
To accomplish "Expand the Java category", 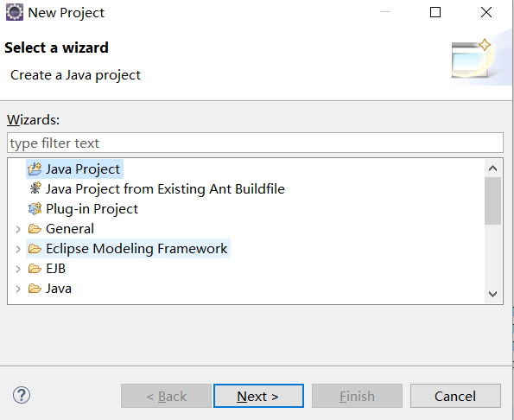I will 18,290.
